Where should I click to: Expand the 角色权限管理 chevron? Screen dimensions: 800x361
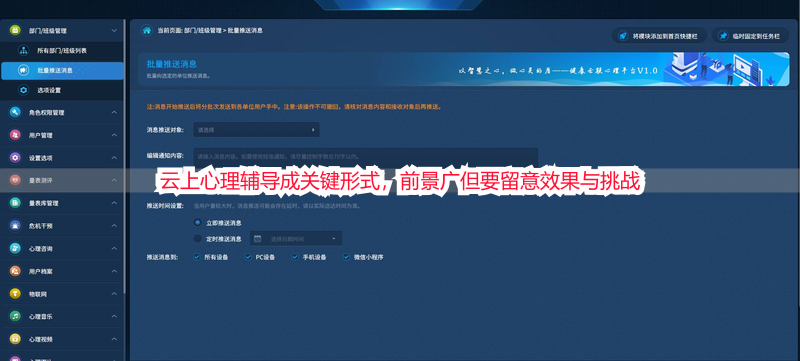[x=114, y=112]
